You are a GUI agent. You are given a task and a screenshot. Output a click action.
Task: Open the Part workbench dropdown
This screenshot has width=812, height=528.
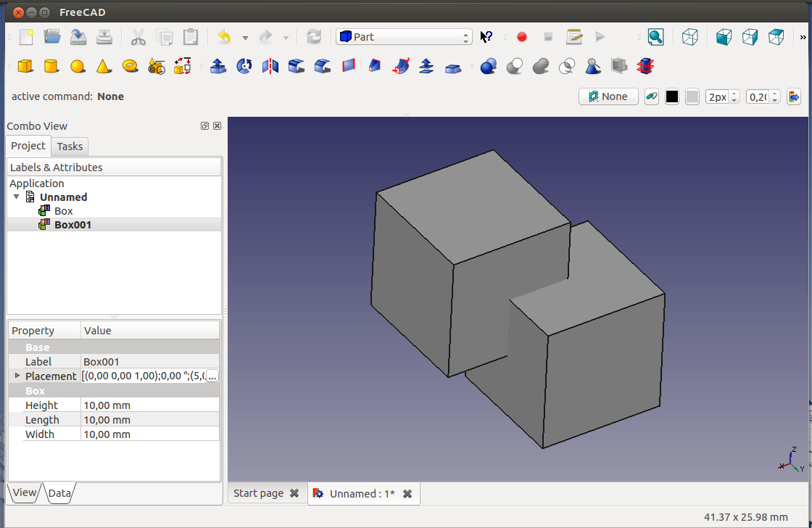(x=404, y=37)
